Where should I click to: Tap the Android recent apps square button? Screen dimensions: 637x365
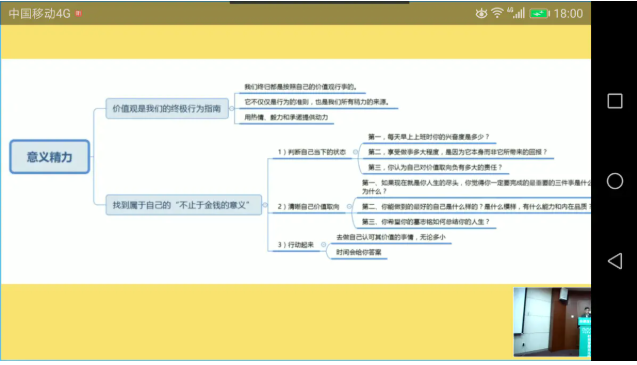coord(615,101)
